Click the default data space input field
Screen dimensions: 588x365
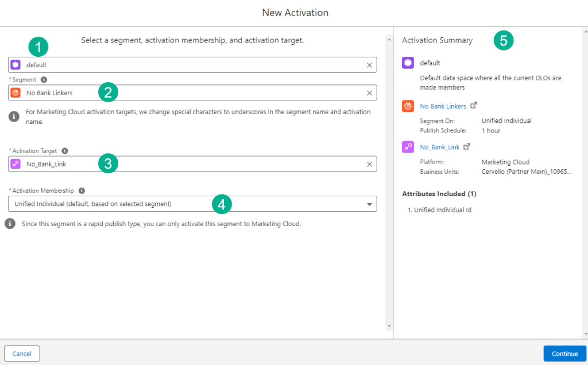(189, 65)
